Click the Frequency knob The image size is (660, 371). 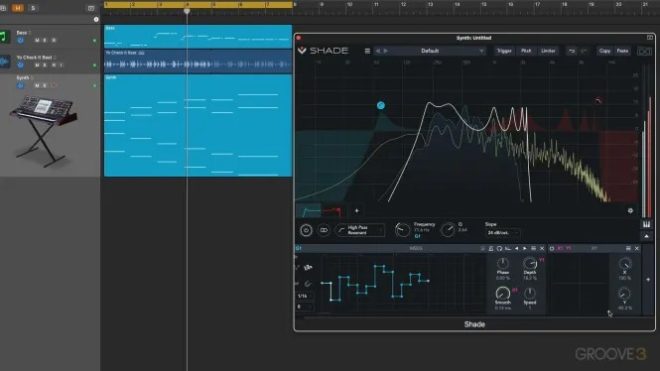coord(402,230)
